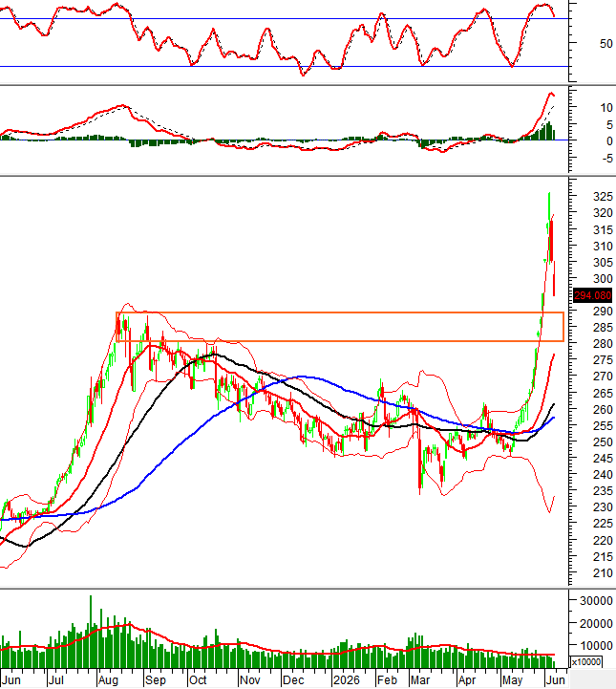Click the May month label
Image resolution: width=616 pixels, height=689 pixels.
pos(513,680)
